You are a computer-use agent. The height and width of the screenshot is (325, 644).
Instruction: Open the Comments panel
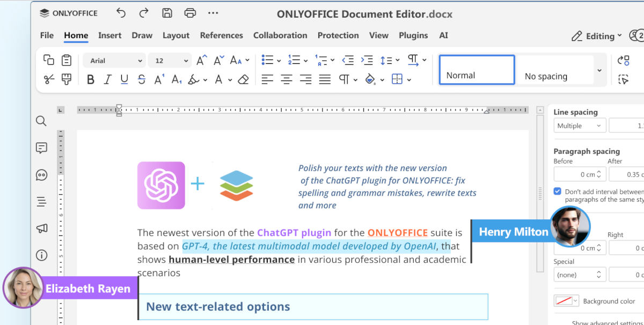pyautogui.click(x=41, y=148)
